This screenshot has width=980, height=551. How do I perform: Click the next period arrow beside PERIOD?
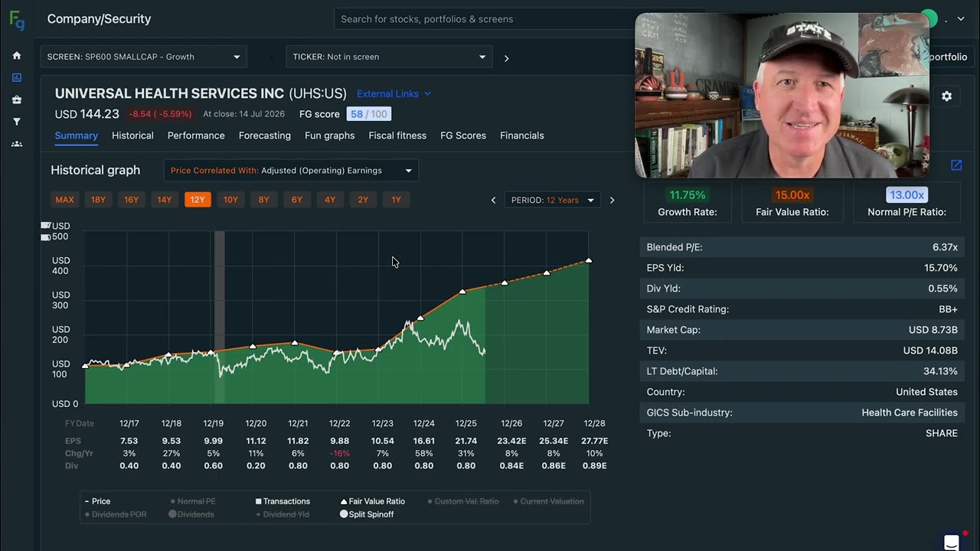pyautogui.click(x=612, y=201)
